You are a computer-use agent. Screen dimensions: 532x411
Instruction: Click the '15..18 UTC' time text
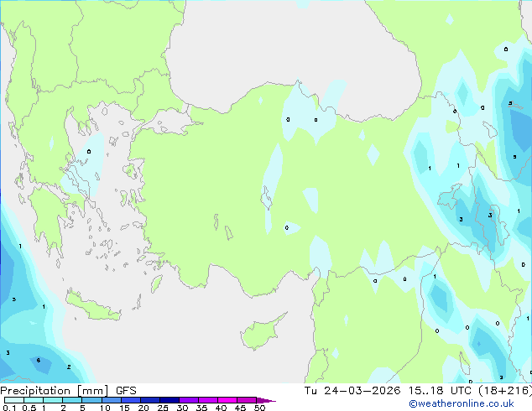pyautogui.click(x=440, y=391)
